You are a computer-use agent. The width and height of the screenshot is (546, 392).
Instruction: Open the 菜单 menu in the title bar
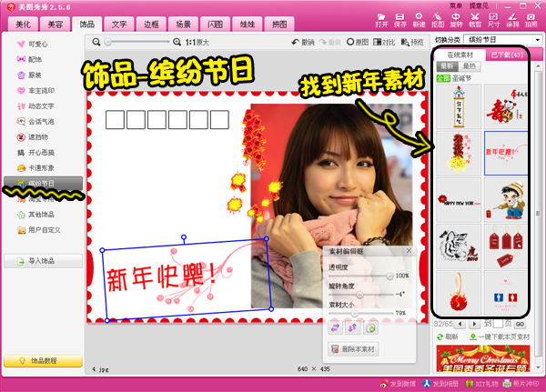pos(456,5)
